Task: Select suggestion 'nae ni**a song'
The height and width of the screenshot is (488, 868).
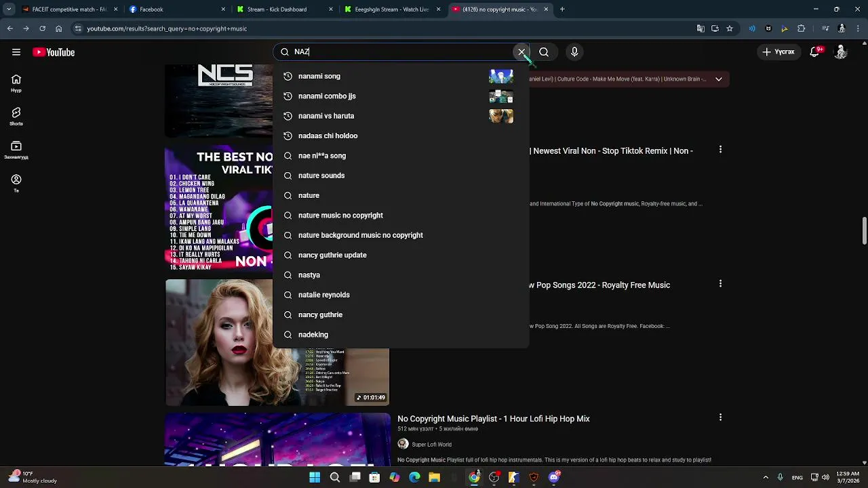Action: tap(400, 156)
